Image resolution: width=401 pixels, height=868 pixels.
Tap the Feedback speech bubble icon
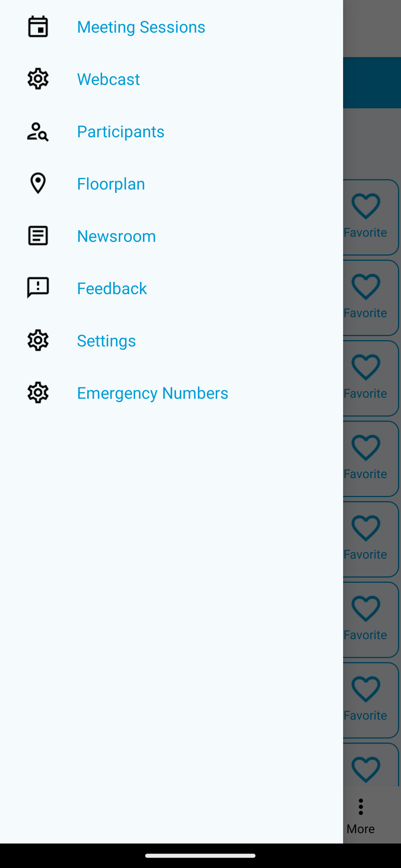(x=38, y=288)
